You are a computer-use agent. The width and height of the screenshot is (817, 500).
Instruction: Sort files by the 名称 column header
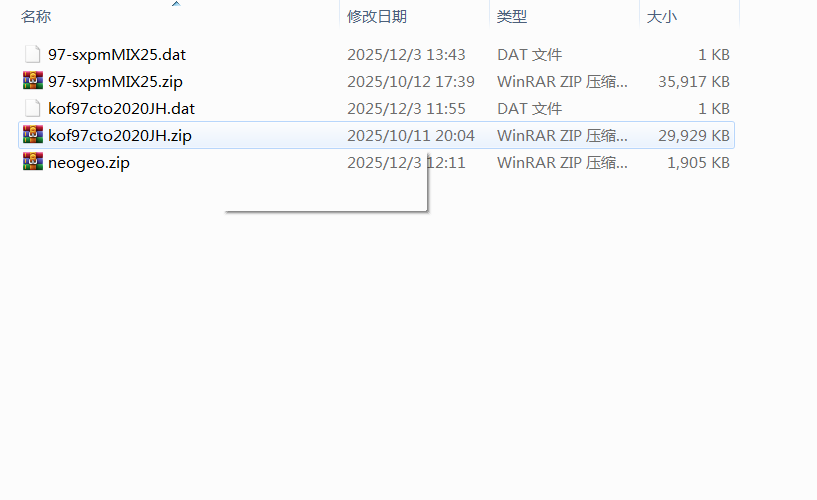point(36,17)
